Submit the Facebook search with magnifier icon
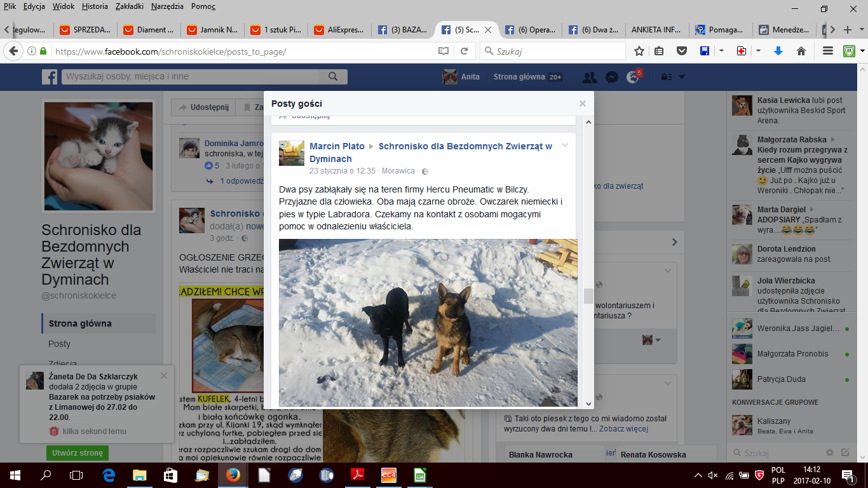Image resolution: width=868 pixels, height=488 pixels. coord(333,77)
